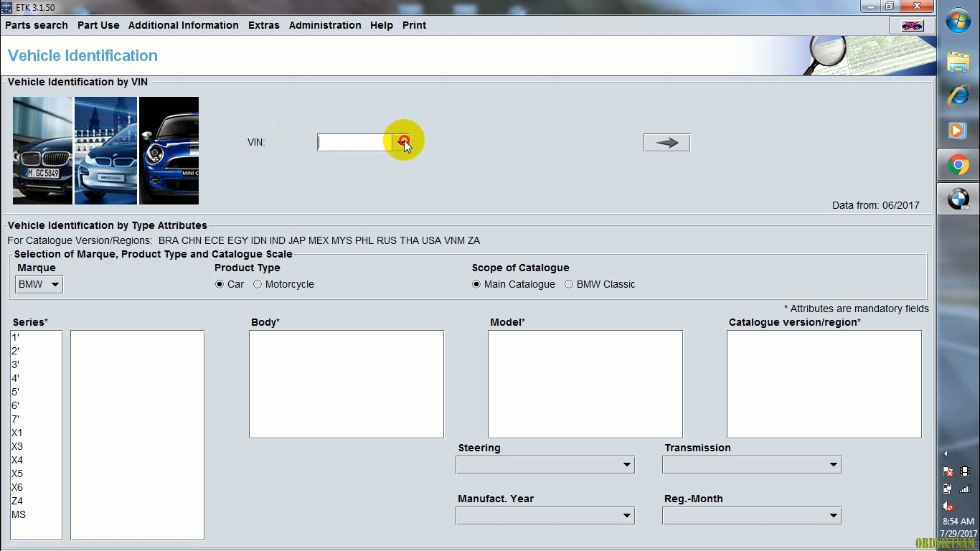Open the media player taskbar icon

(x=958, y=131)
